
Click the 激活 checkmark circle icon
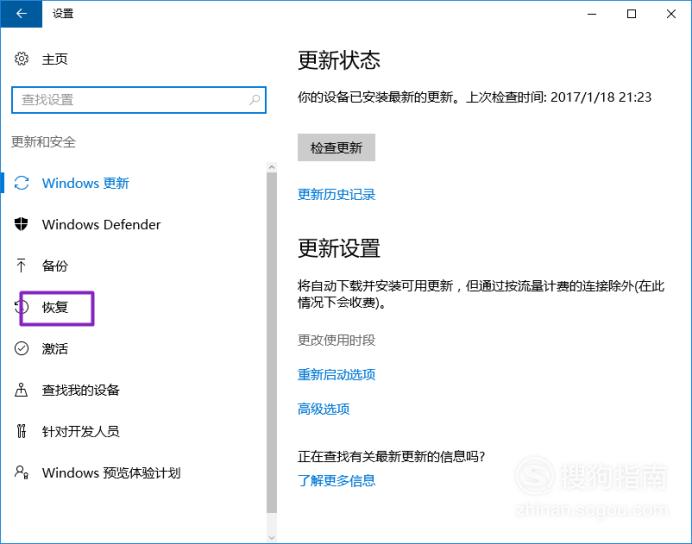pos(22,349)
